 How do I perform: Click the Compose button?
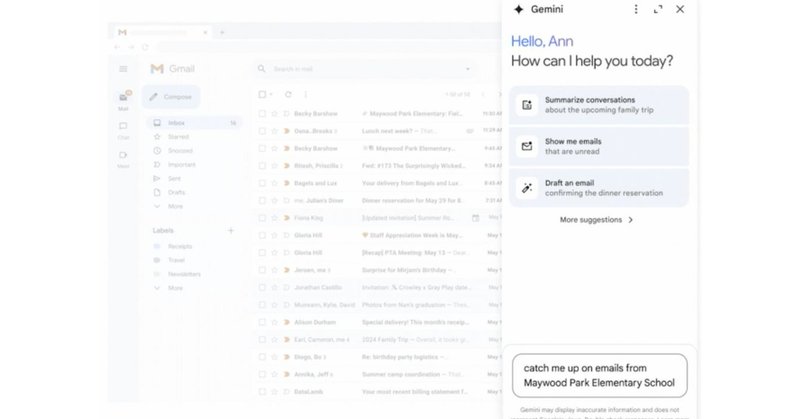point(171,97)
